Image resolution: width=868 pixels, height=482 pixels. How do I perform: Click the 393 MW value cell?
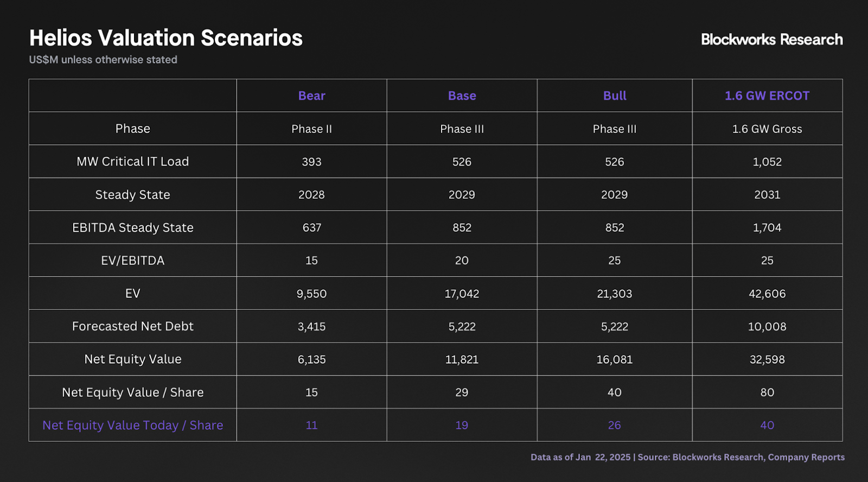(x=311, y=162)
